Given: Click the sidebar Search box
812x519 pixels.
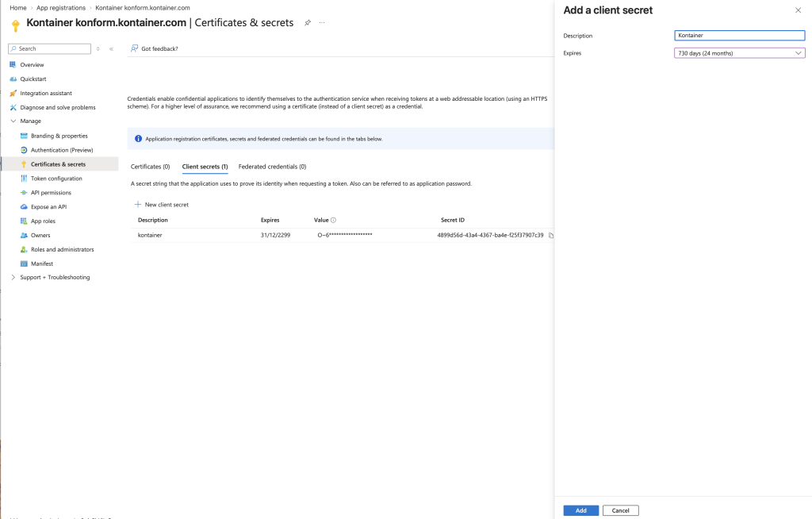Looking at the screenshot, I should tap(50, 48).
